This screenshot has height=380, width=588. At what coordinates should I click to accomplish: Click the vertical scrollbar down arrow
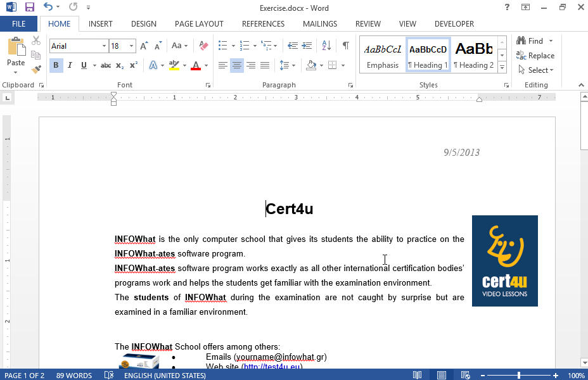[x=584, y=362]
